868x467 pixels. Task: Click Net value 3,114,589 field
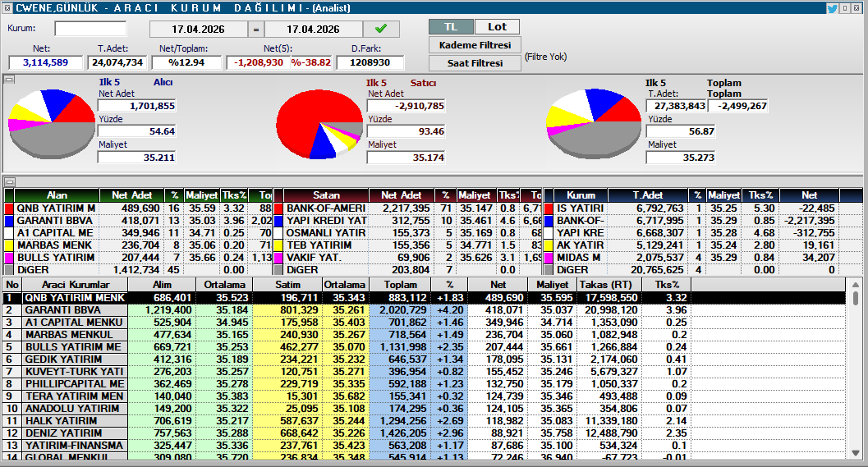point(45,62)
